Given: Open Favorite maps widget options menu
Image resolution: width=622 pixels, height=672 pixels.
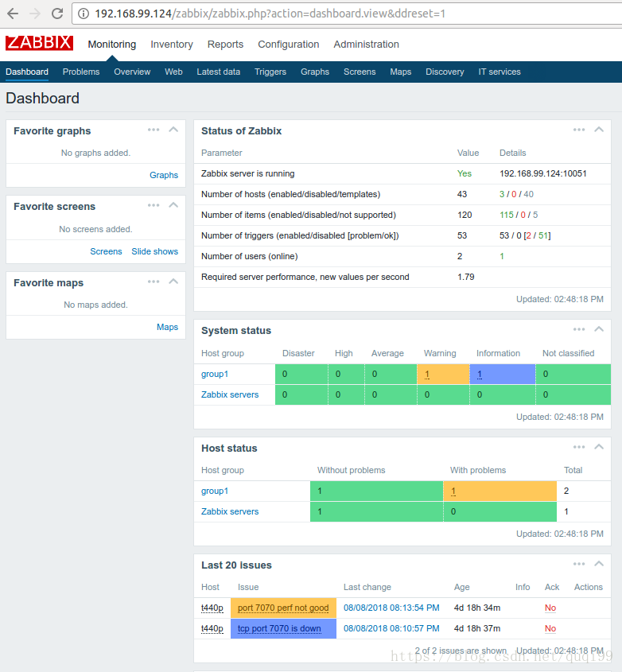Looking at the screenshot, I should coord(154,282).
